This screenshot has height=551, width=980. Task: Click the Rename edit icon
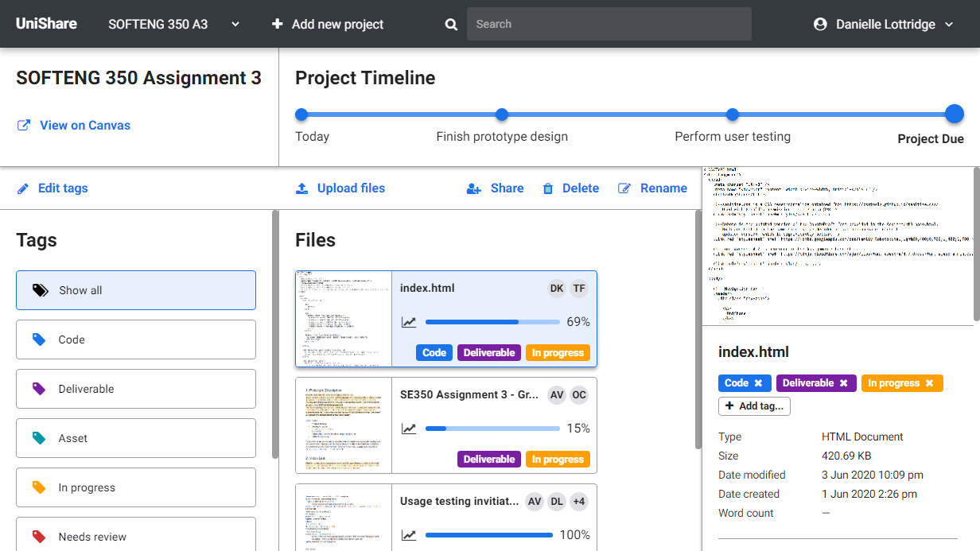(x=625, y=188)
